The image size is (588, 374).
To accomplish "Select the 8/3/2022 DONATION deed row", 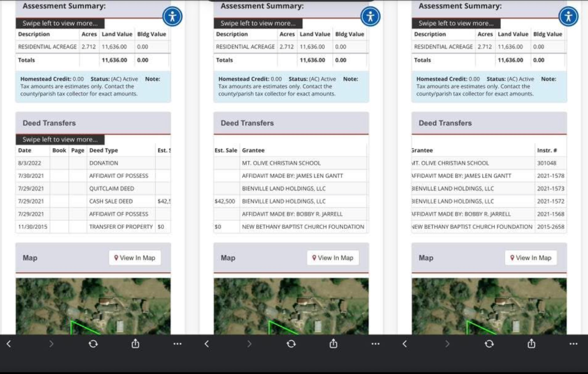I will point(93,163).
